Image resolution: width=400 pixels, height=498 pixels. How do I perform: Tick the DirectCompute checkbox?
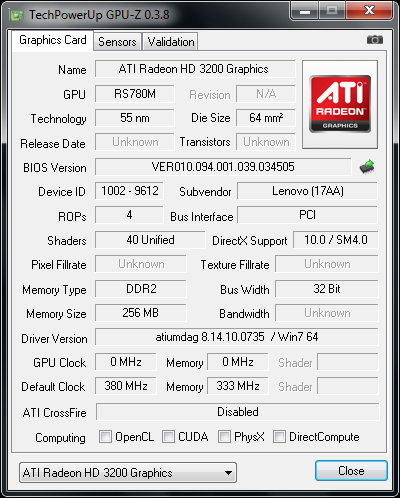pos(279,436)
